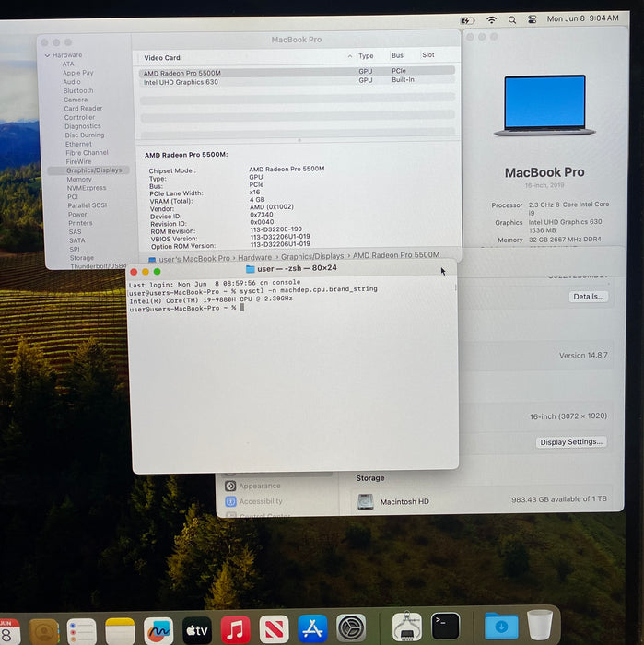Viewport: 644px width, 645px height.
Task: Open System Settings from the Dock
Action: pos(351,628)
